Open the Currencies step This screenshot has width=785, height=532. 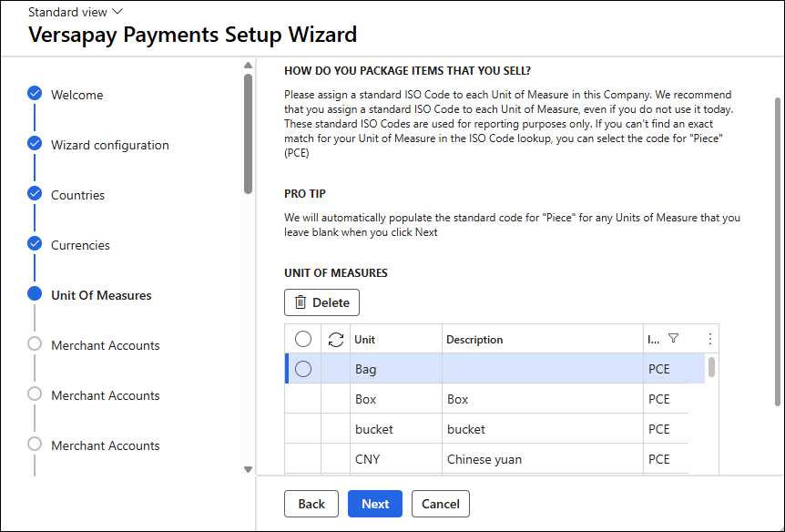80,245
